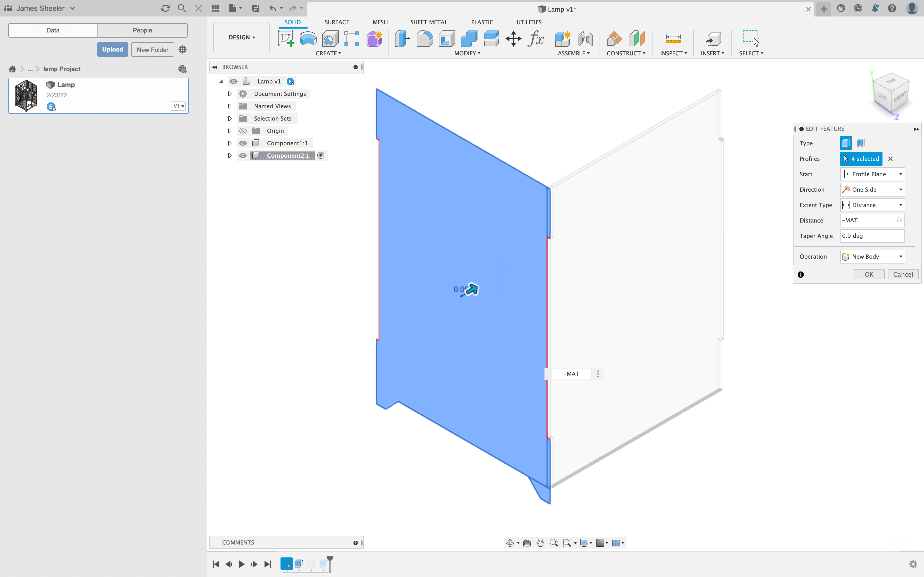Toggle Component2:1 visibility eye

coord(243,155)
